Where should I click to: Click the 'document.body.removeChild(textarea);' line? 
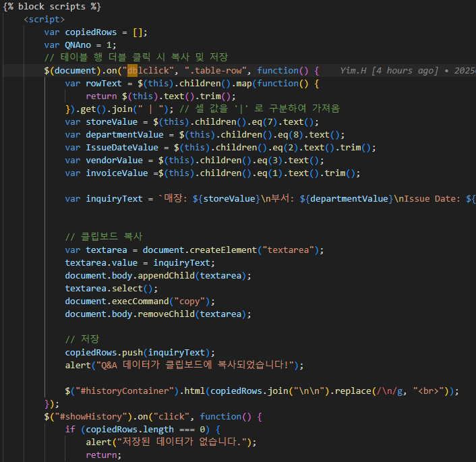158,314
